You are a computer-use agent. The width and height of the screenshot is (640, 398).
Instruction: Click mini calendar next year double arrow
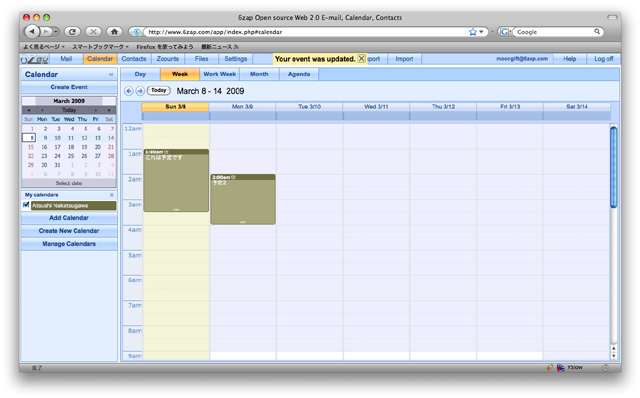(x=109, y=110)
